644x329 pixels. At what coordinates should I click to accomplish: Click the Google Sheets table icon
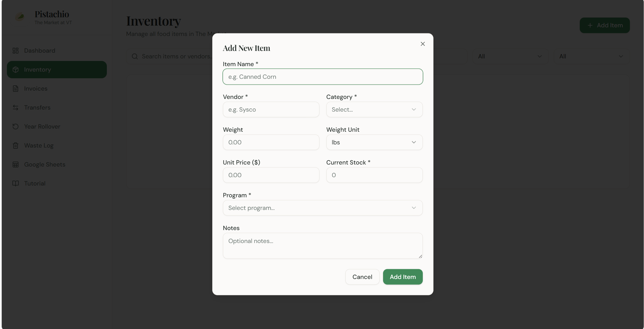click(x=16, y=164)
